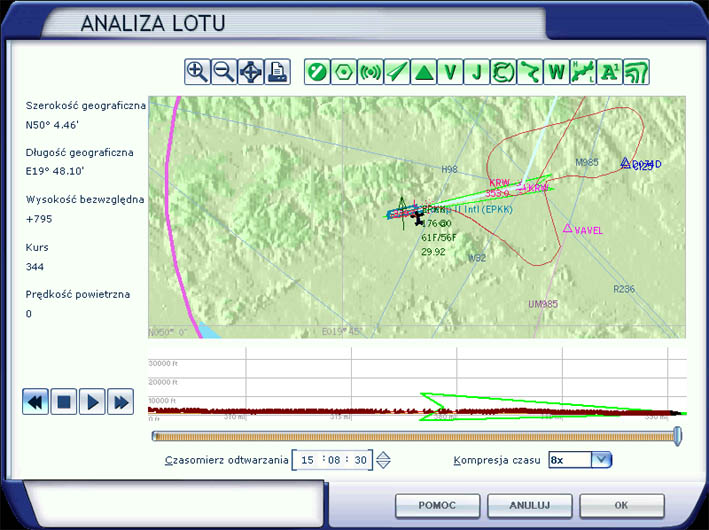709x530 pixels.
Task: Toggle airports layer on the map
Action: (x=317, y=71)
